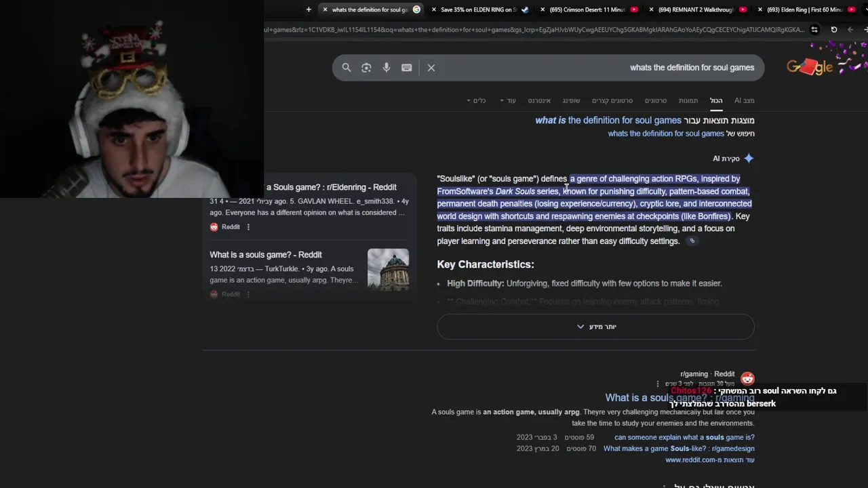Select the 'מצב AI' search tab
This screenshot has height=488, width=868.
(745, 100)
